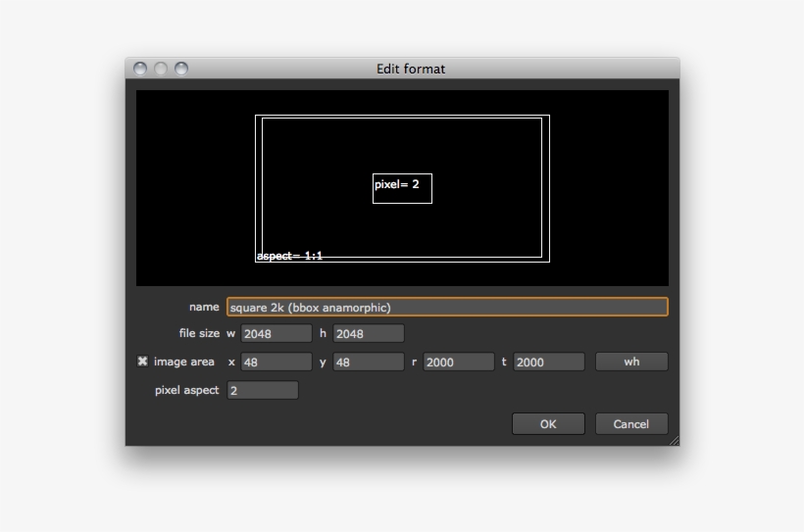Image resolution: width=804 pixels, height=532 pixels.
Task: Click the image area r field
Action: tap(459, 362)
